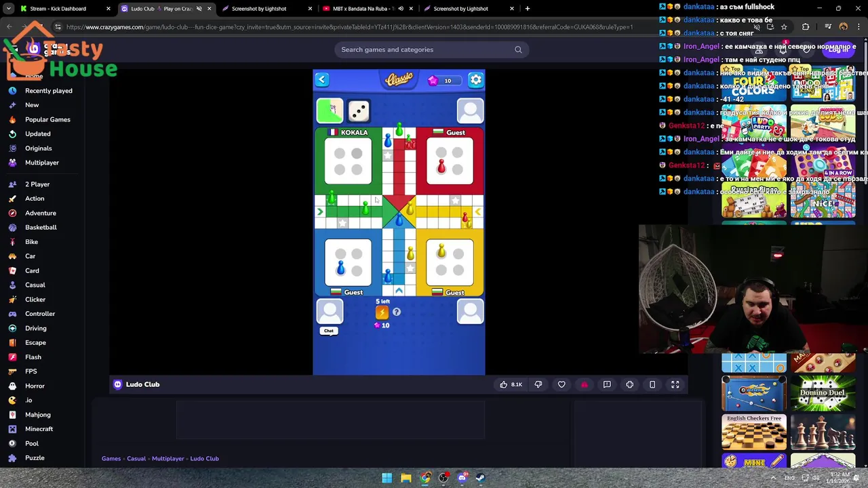
Task: Open File Explorer from taskbar
Action: 406,478
